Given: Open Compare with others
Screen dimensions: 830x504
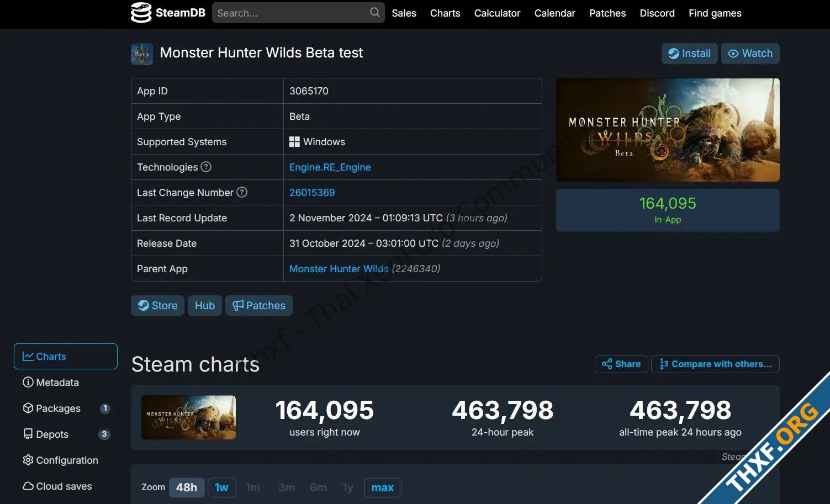Looking at the screenshot, I should 715,364.
